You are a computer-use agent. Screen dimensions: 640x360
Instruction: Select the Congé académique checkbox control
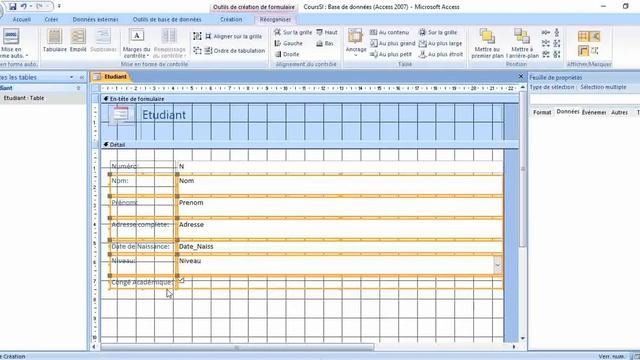(182, 281)
